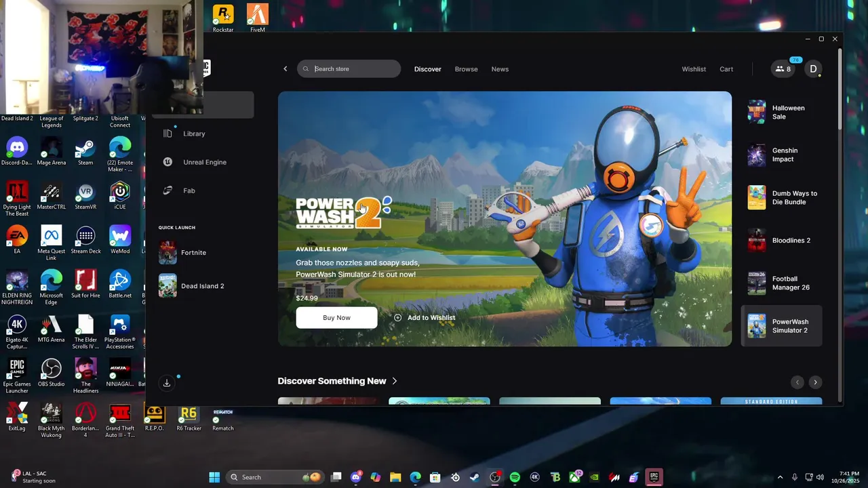Viewport: 868px width, 488px height.
Task: Show Genshin Impact in featured list
Action: click(781, 155)
